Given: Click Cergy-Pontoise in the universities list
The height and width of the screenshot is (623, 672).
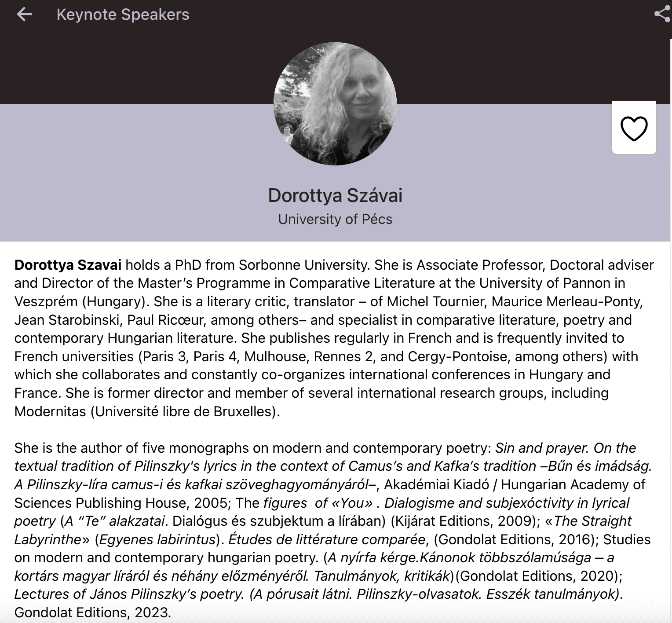Looking at the screenshot, I should 457,356.
